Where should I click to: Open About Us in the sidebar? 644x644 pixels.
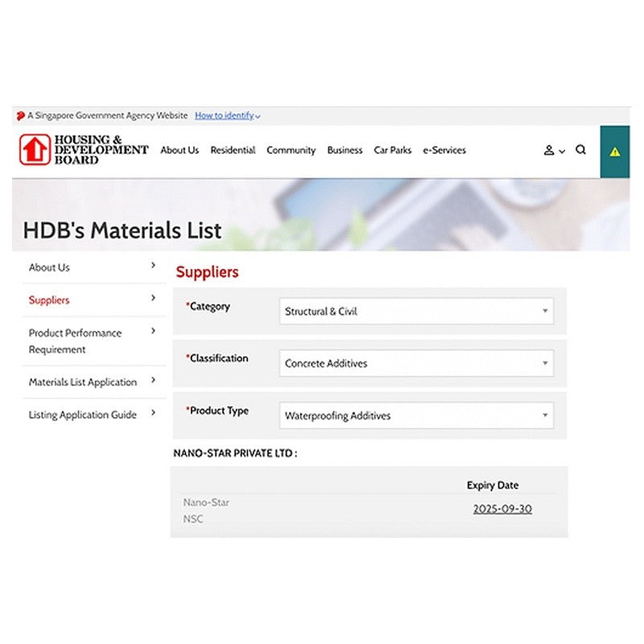(x=49, y=267)
